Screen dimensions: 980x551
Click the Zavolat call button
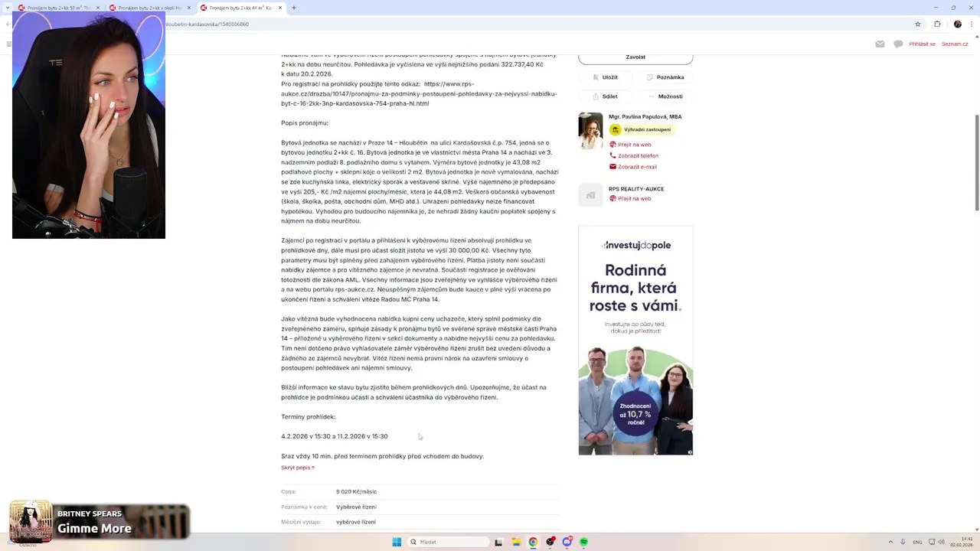pyautogui.click(x=635, y=57)
